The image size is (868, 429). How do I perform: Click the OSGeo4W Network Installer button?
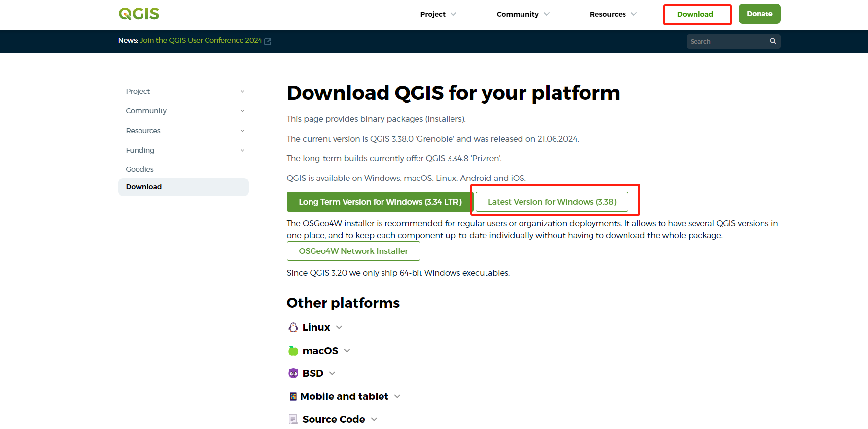[353, 251]
